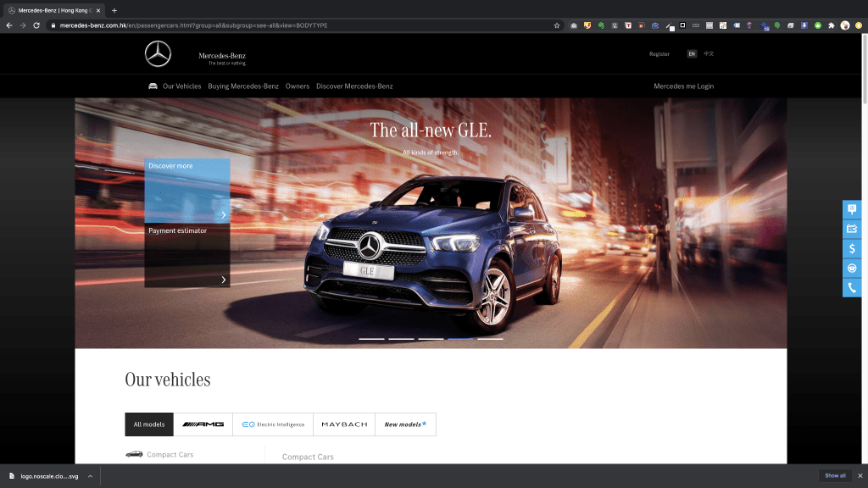The height and width of the screenshot is (488, 868).
Task: Go to the third carousel slide indicator
Action: pos(431,339)
